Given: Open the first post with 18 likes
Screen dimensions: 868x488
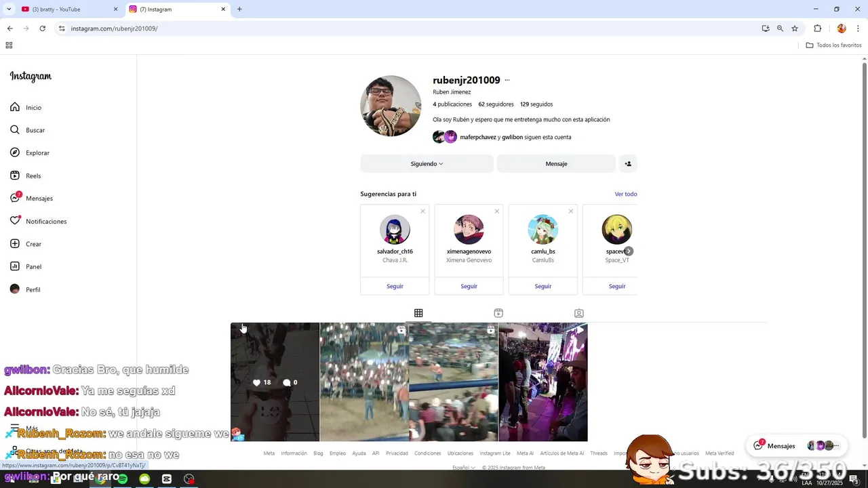Looking at the screenshot, I should [275, 382].
